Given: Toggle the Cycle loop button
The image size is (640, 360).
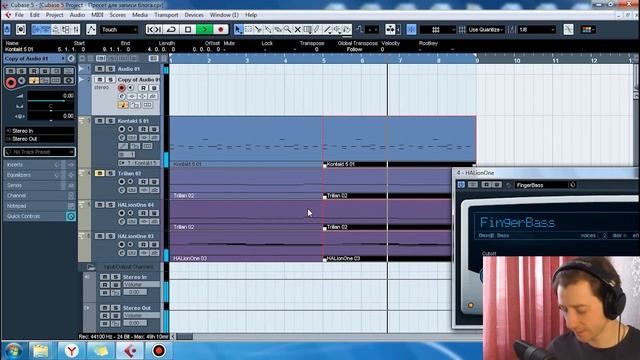Looking at the screenshot, I should [x=171, y=29].
